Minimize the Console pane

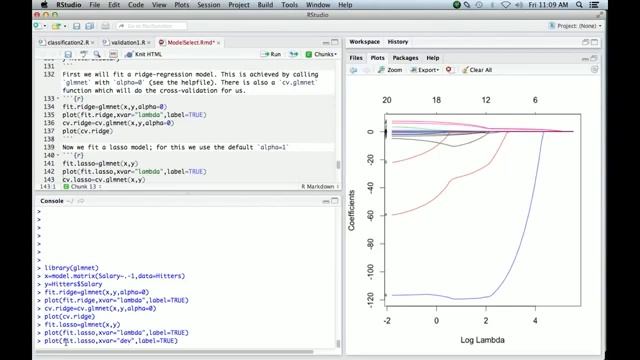tap(326, 201)
